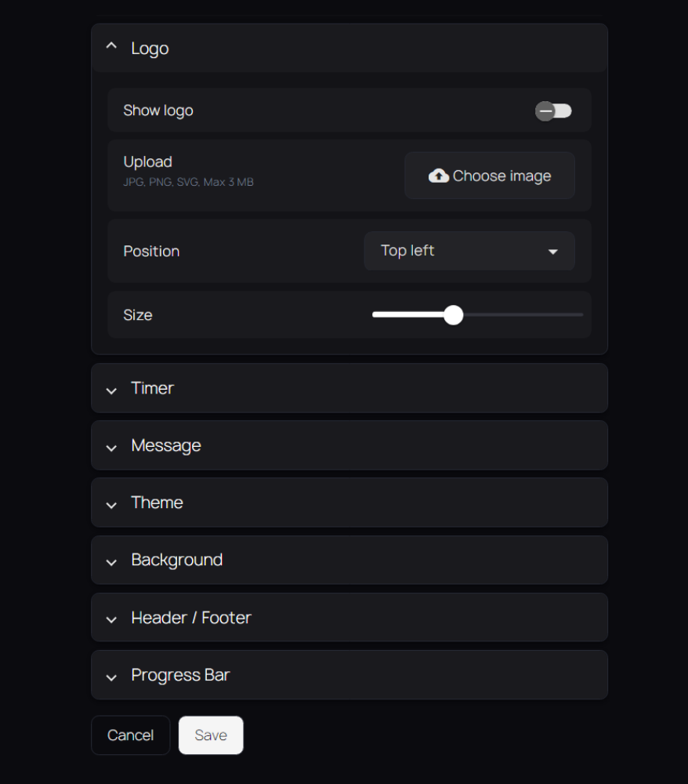
Task: Open the Theme section by its title
Action: coord(157,503)
